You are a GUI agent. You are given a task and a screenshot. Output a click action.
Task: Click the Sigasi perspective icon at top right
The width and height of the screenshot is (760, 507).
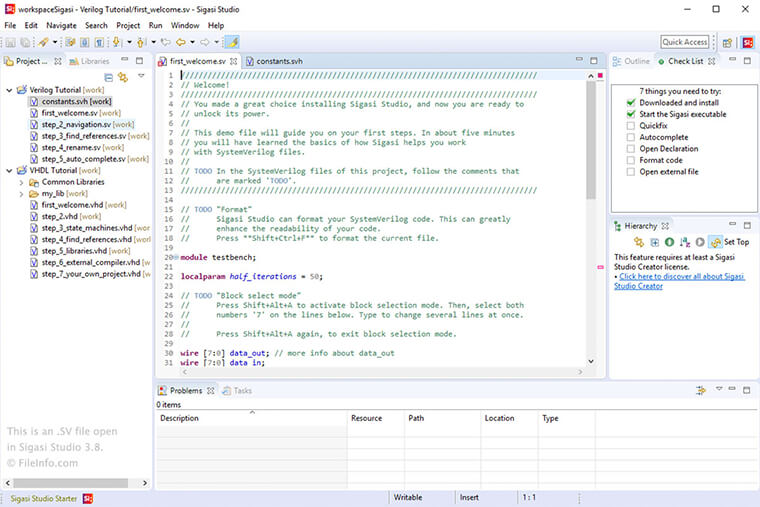pos(747,42)
